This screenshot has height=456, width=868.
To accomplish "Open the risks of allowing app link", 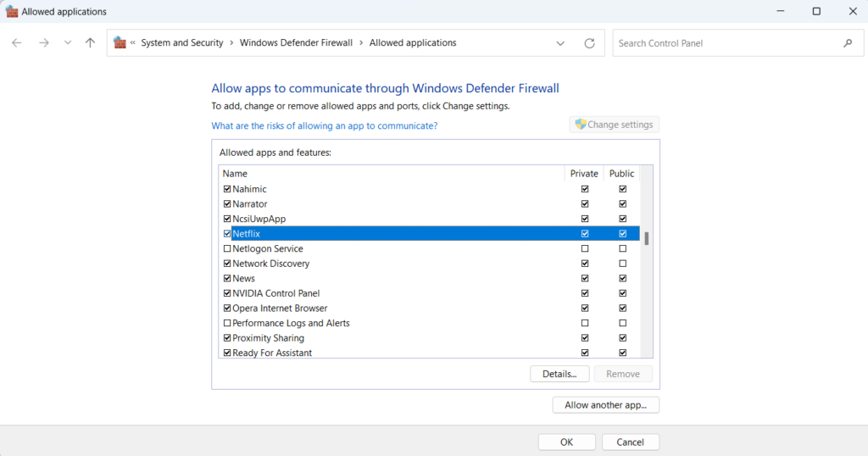I will click(324, 125).
